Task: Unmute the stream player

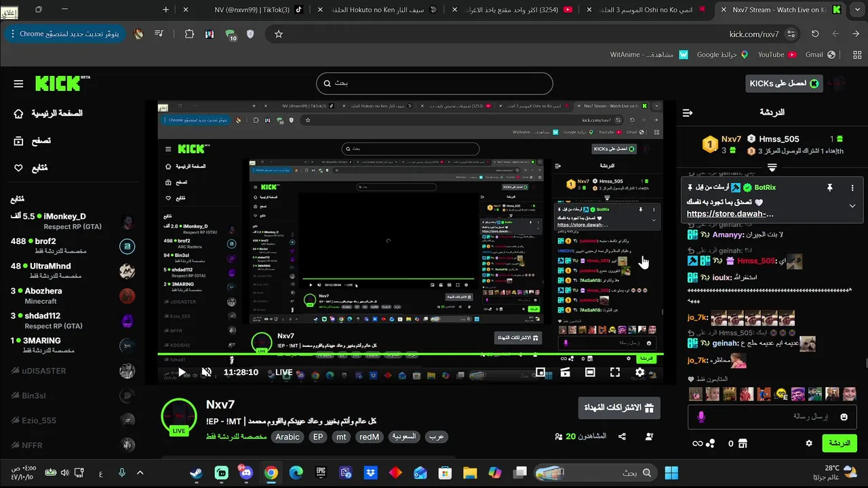Action: click(x=207, y=372)
